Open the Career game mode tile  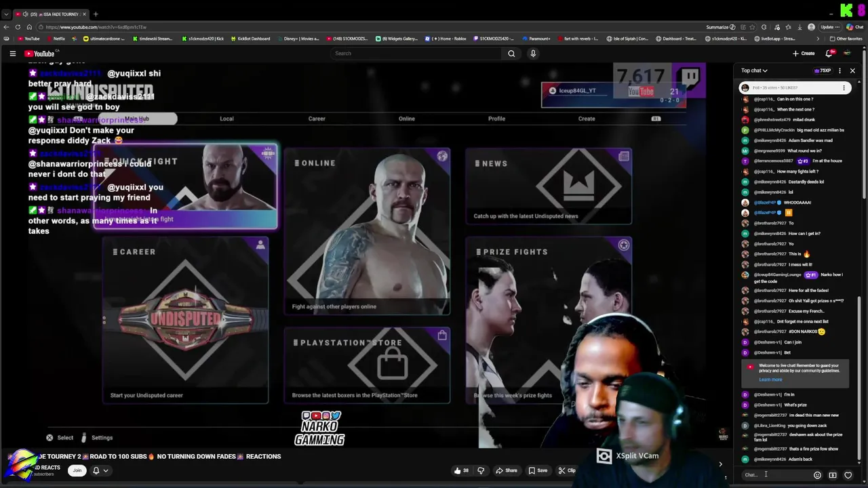point(185,320)
